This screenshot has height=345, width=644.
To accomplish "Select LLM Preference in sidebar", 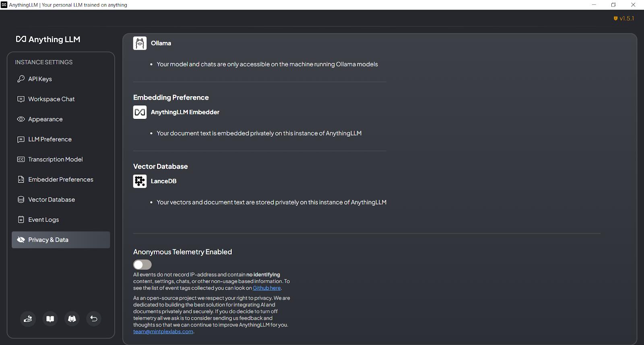I will 50,140.
